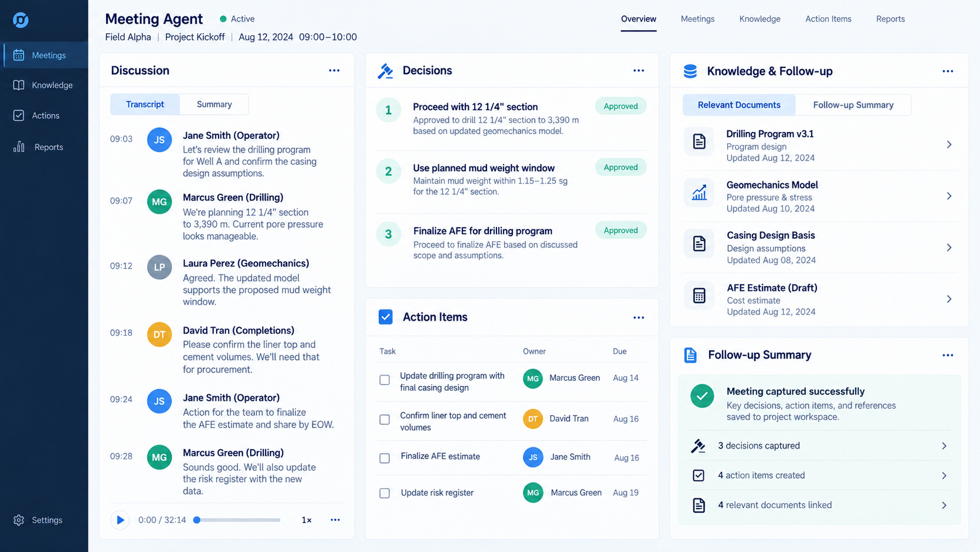Check the Finalize AFE estimate task

[x=384, y=458]
